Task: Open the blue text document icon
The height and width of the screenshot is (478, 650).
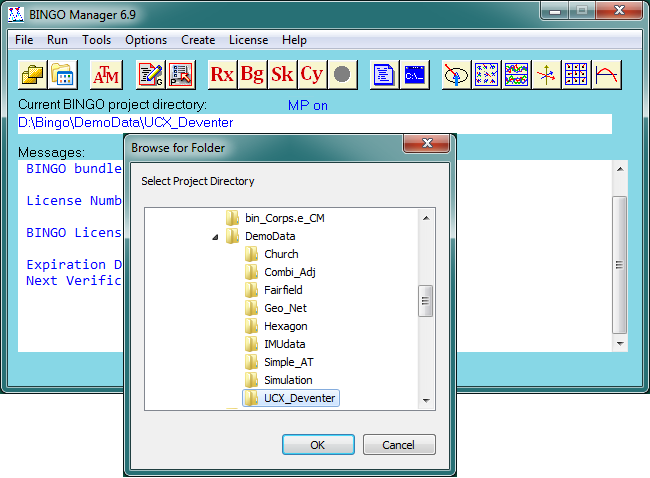Action: point(384,75)
